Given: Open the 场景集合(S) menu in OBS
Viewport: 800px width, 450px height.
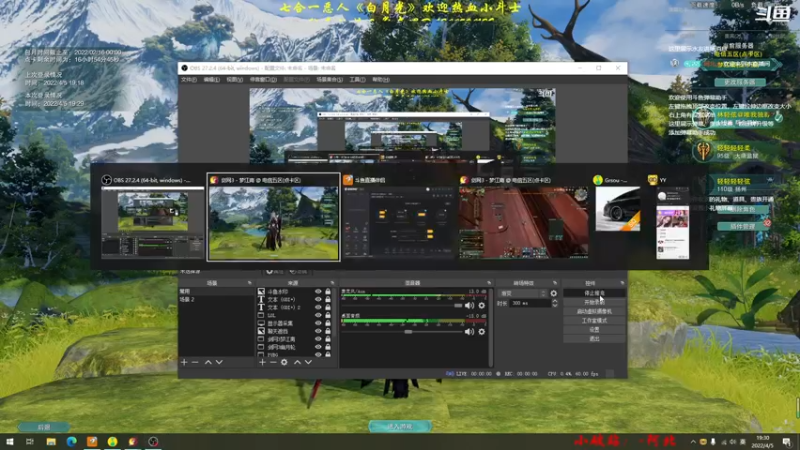Looking at the screenshot, I should (330, 80).
